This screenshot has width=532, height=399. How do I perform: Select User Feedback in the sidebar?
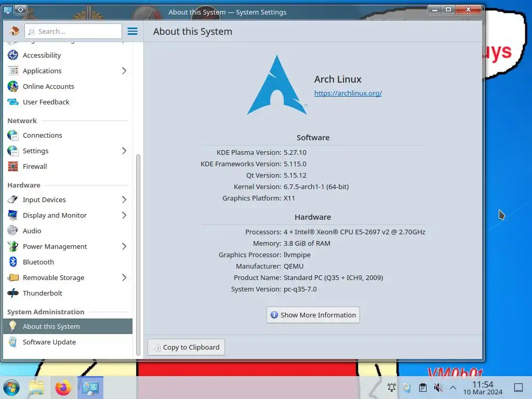coord(68,102)
